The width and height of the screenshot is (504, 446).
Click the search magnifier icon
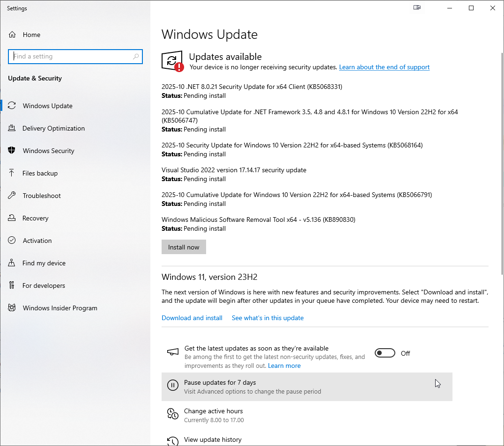coord(136,57)
